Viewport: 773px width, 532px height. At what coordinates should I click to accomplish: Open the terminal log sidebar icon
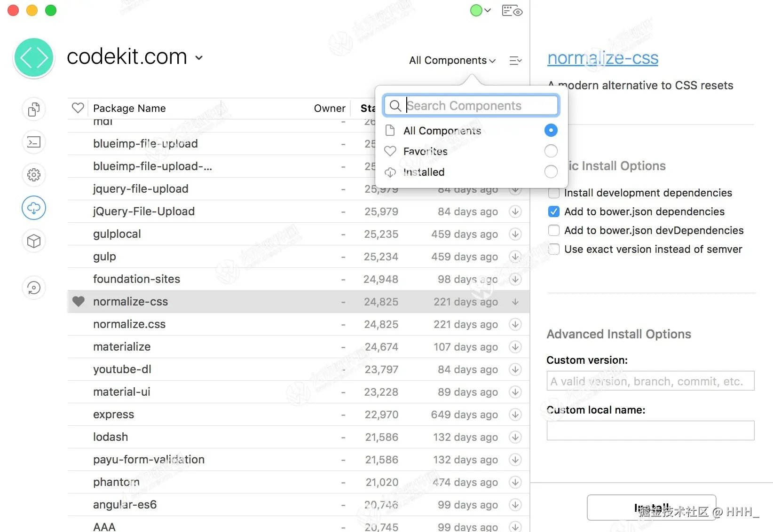pos(34,142)
